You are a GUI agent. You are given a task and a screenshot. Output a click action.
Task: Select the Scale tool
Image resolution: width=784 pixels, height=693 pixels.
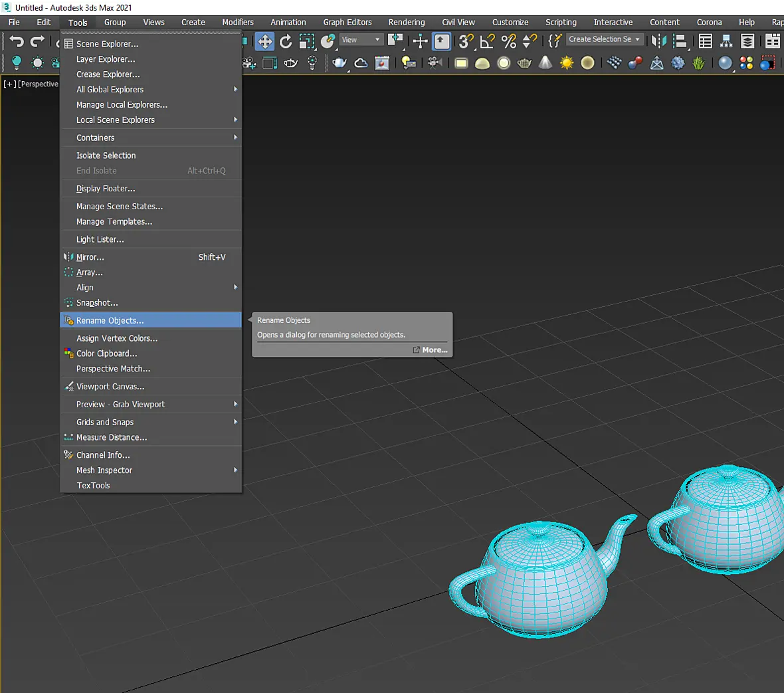point(306,41)
